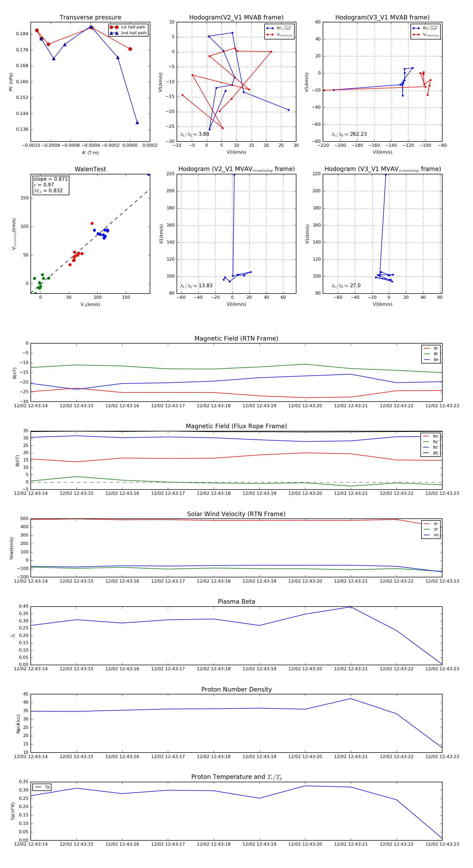The height and width of the screenshot is (868, 473).
Task: Click the 'Hodogram (V2_V1 MVAV remaining frame)' title
Action: (236, 169)
